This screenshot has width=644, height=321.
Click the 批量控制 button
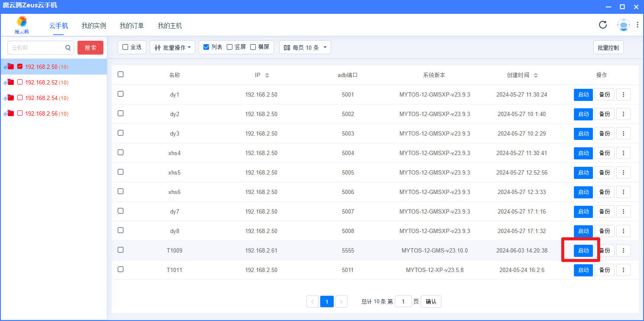608,48
